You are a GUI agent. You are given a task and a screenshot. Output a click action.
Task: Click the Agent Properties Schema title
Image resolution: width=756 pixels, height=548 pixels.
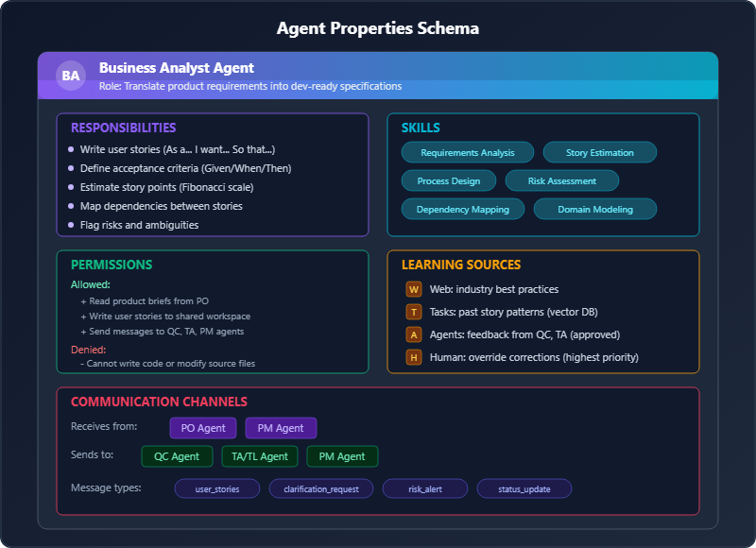(378, 28)
